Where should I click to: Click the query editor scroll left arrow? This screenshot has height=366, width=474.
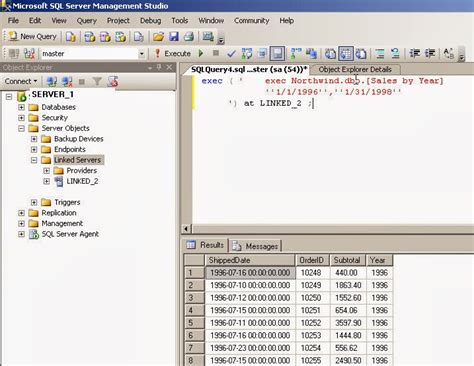click(186, 229)
